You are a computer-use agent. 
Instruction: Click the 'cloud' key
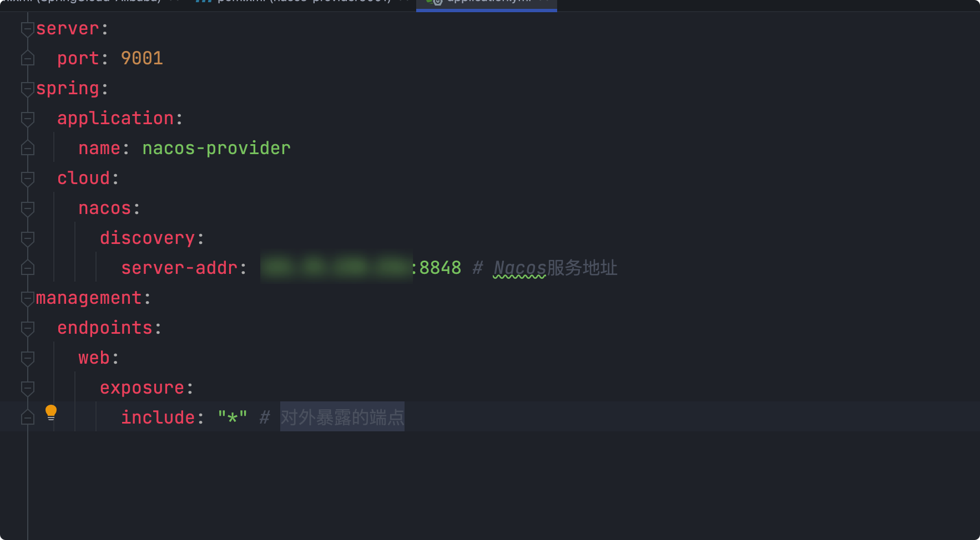84,179
